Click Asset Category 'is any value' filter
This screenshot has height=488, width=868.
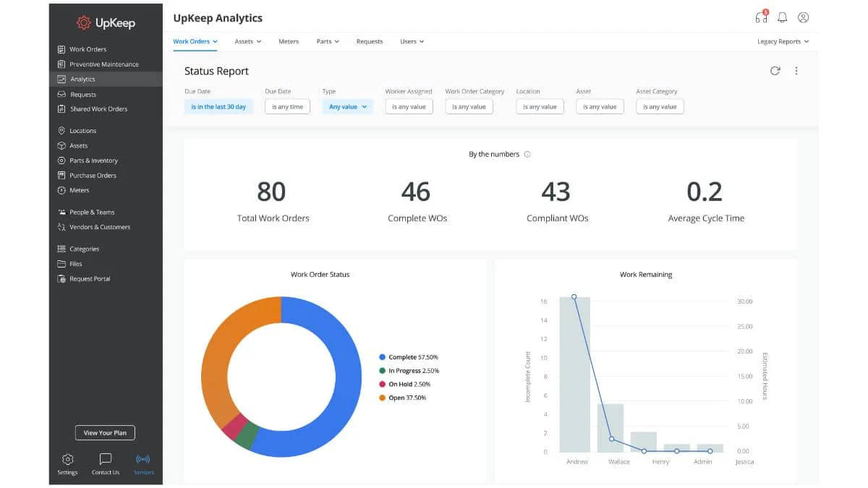(660, 106)
